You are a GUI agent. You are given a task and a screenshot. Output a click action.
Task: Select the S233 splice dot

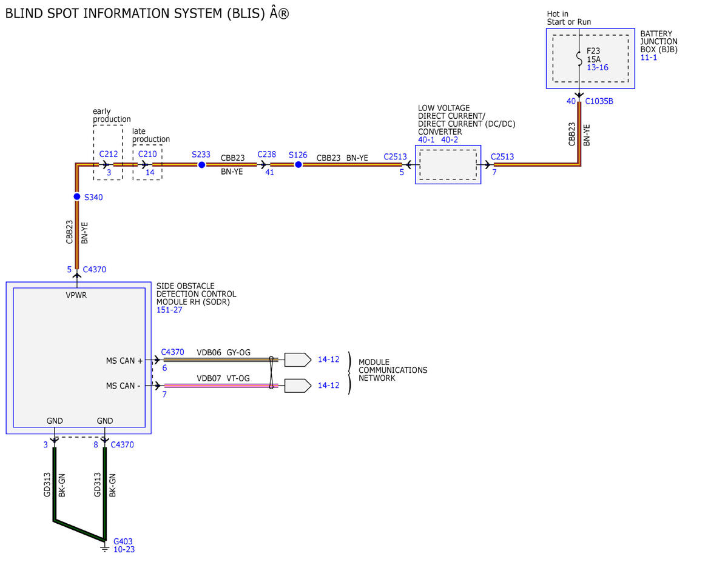201,164
